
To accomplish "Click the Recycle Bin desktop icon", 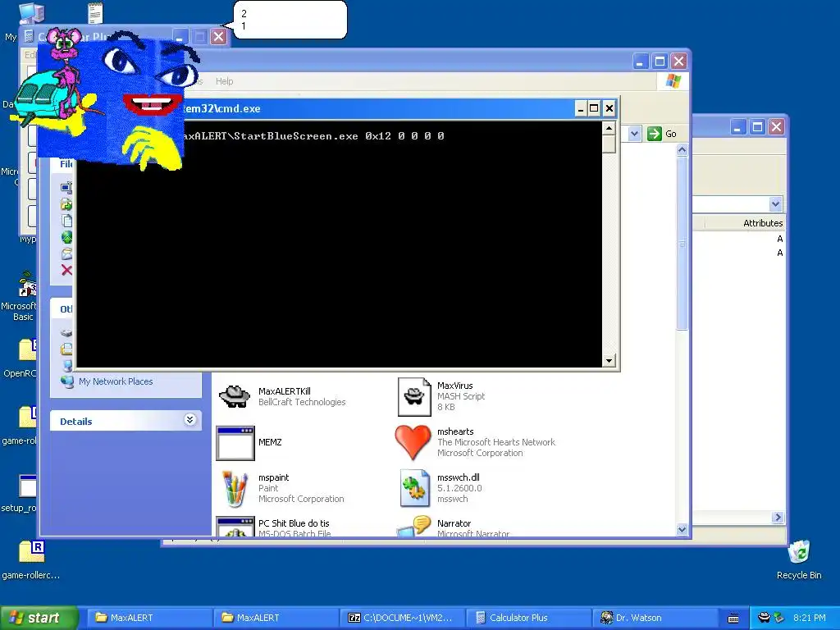I will coord(799,552).
